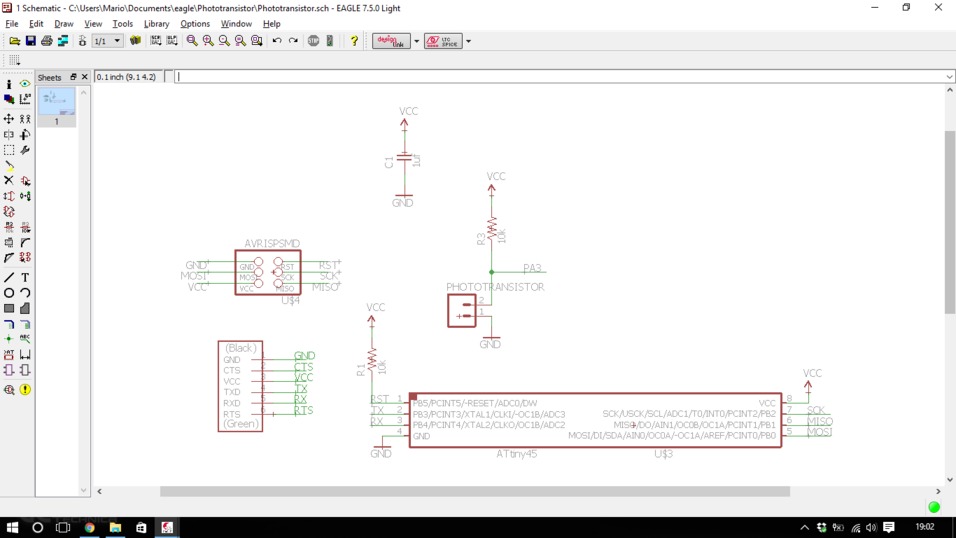Redraw the schematic view
This screenshot has width=956, height=538.
click(240, 41)
